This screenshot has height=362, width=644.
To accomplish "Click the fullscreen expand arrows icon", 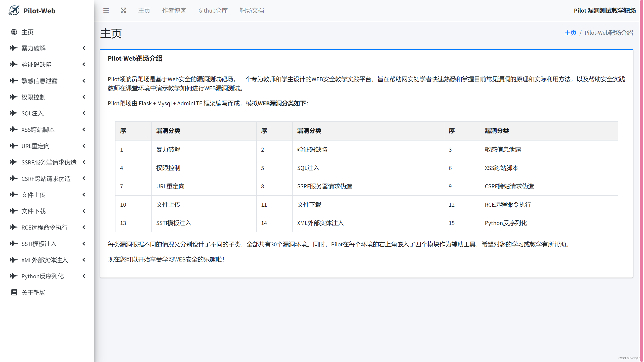I will 123,11.
